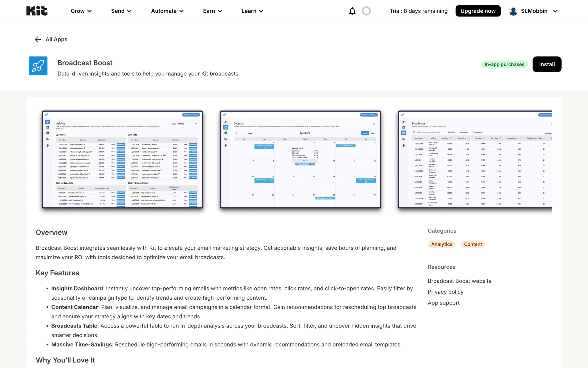The width and height of the screenshot is (588, 368).
Task: Install the Broadcast Boost app
Action: [x=547, y=64]
